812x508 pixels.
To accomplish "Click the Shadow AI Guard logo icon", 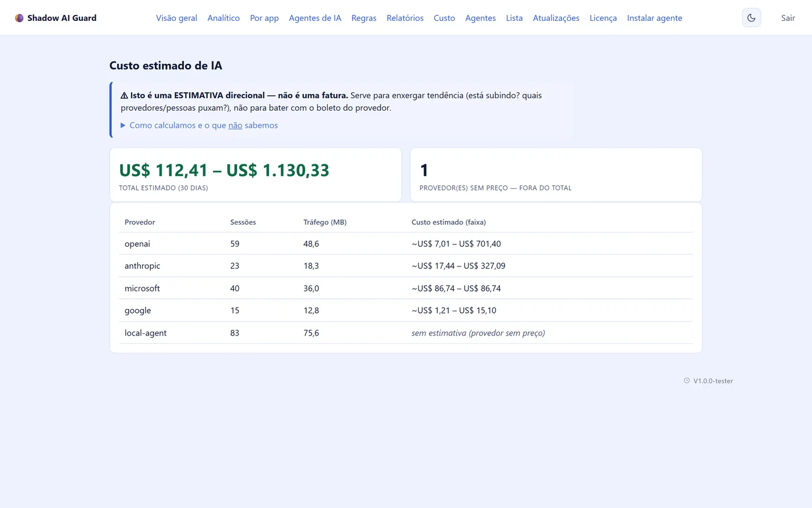I will point(19,18).
